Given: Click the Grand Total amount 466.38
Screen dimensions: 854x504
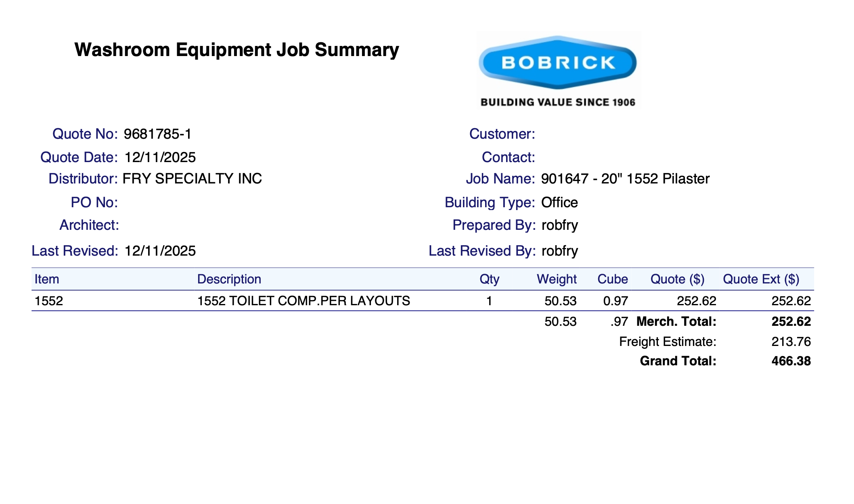Looking at the screenshot, I should (791, 361).
